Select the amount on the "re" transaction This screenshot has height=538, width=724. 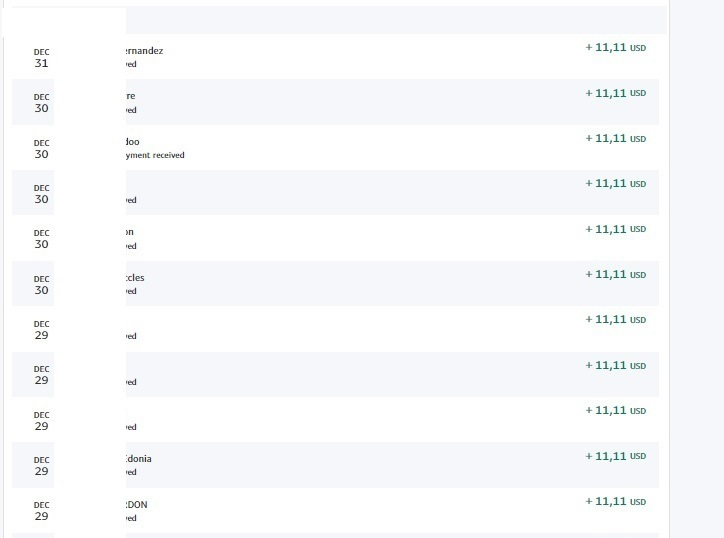(x=615, y=93)
